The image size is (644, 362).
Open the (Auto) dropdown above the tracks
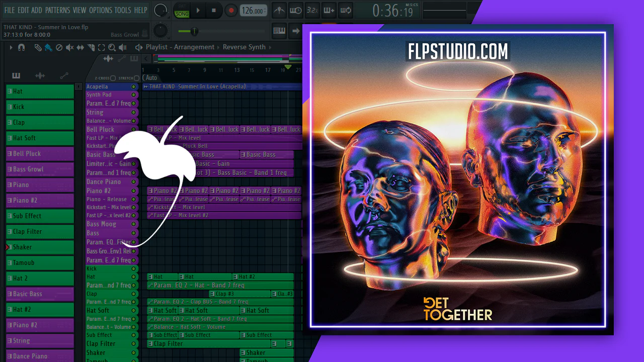point(150,78)
